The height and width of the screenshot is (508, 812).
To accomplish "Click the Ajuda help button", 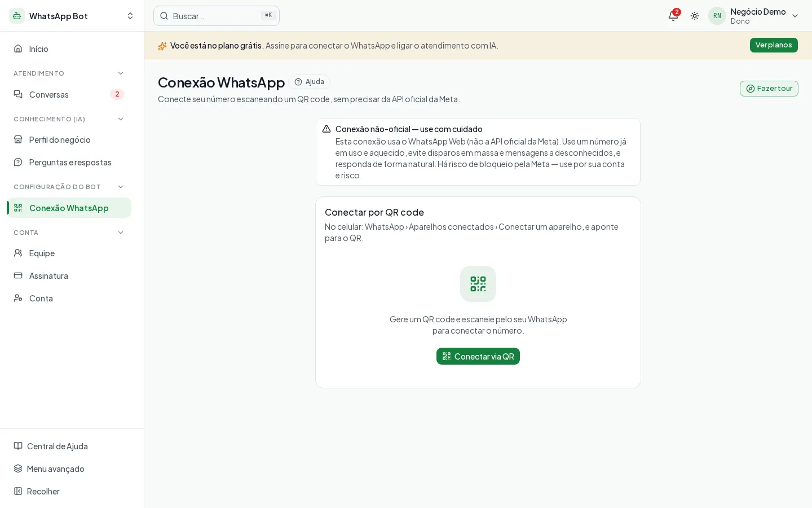I will click(x=310, y=82).
